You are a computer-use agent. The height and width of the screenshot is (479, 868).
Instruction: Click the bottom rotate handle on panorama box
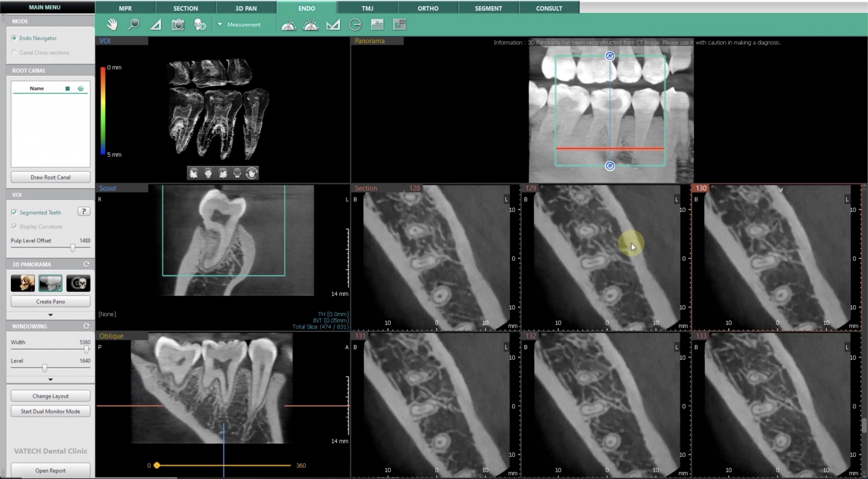pos(610,165)
